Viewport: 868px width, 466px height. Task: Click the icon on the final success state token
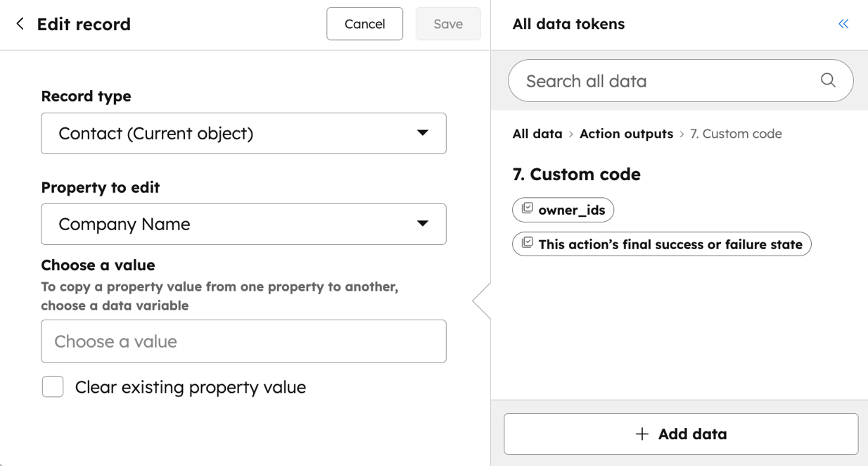[x=527, y=244]
